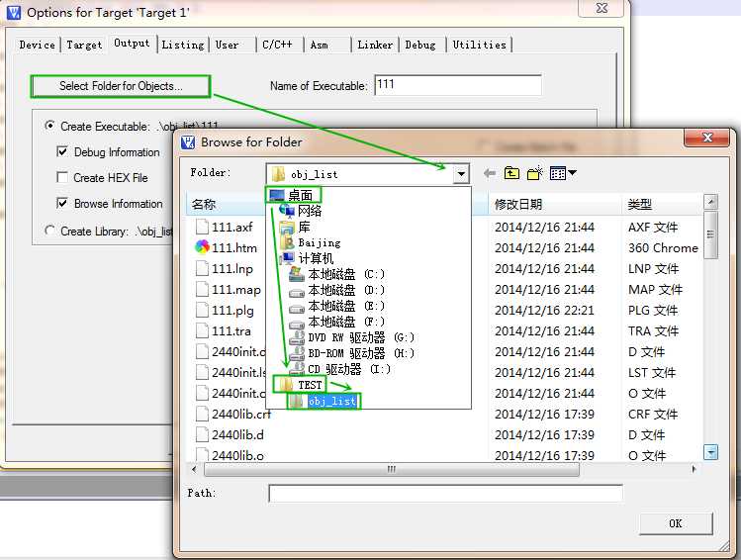Click the horizontal scrollbar left arrow
The image size is (741, 560).
(x=194, y=469)
